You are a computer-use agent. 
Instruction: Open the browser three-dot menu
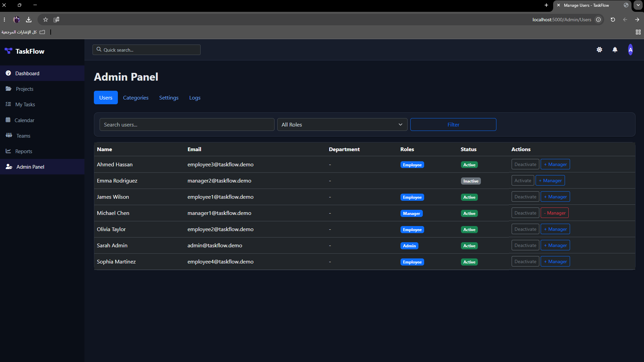click(4, 20)
